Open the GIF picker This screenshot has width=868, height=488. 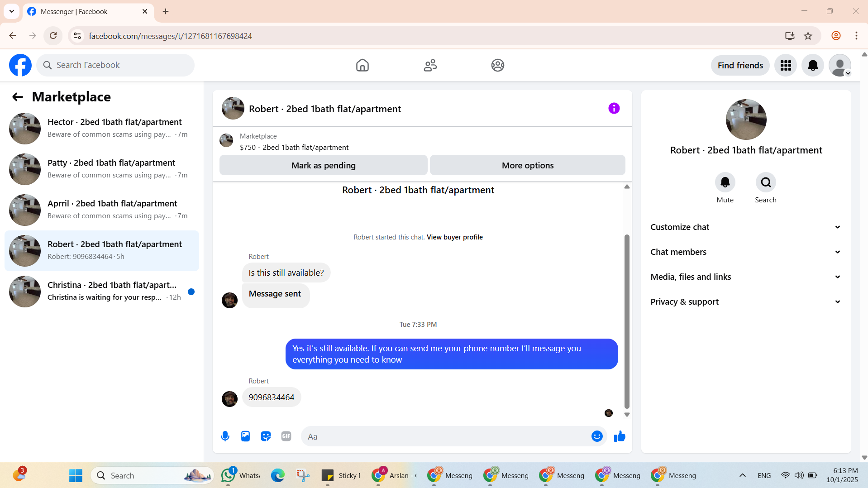(x=286, y=436)
